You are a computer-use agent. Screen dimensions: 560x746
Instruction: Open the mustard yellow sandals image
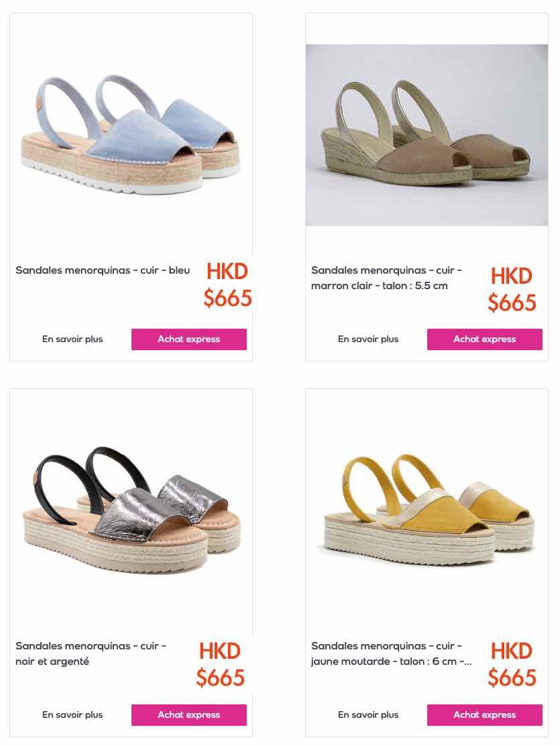coord(427,511)
